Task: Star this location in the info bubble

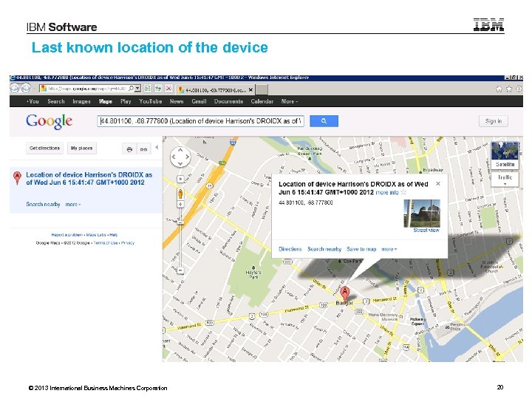Action: click(x=403, y=192)
